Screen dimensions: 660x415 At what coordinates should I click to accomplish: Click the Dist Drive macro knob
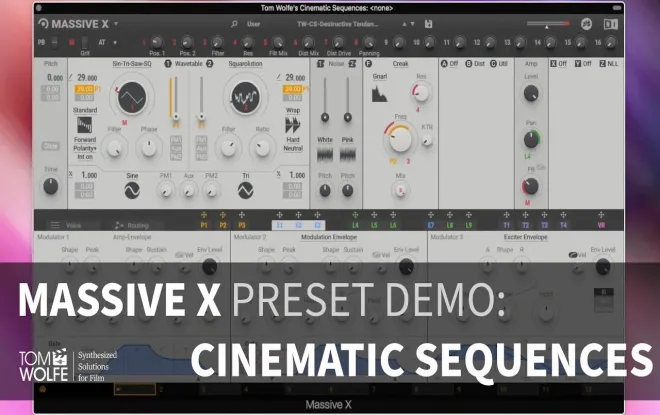pos(338,42)
